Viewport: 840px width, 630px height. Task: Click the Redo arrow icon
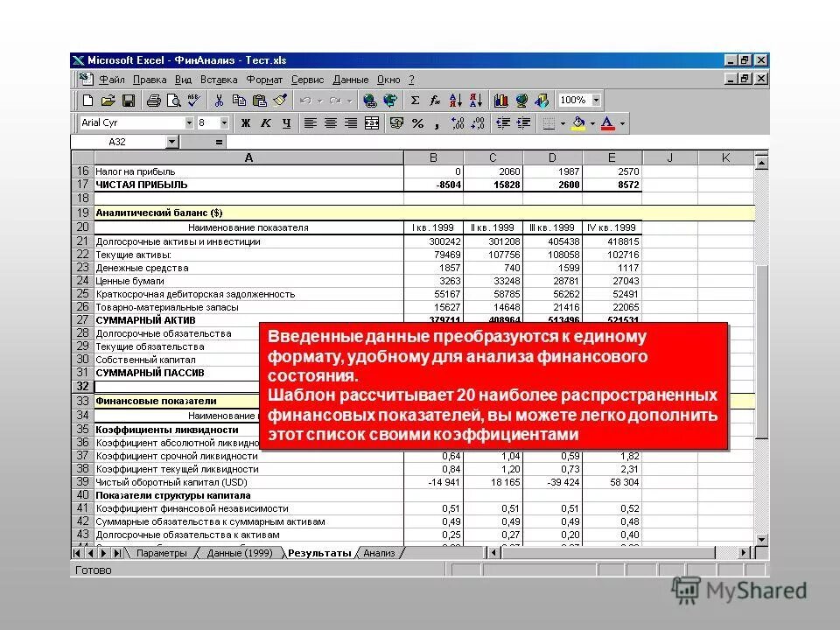tap(336, 100)
